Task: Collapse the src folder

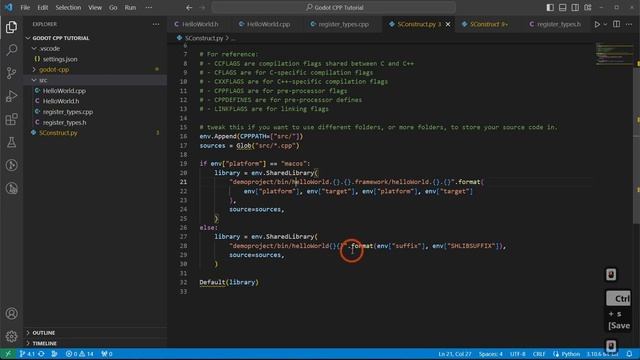Action: click(x=96, y=80)
